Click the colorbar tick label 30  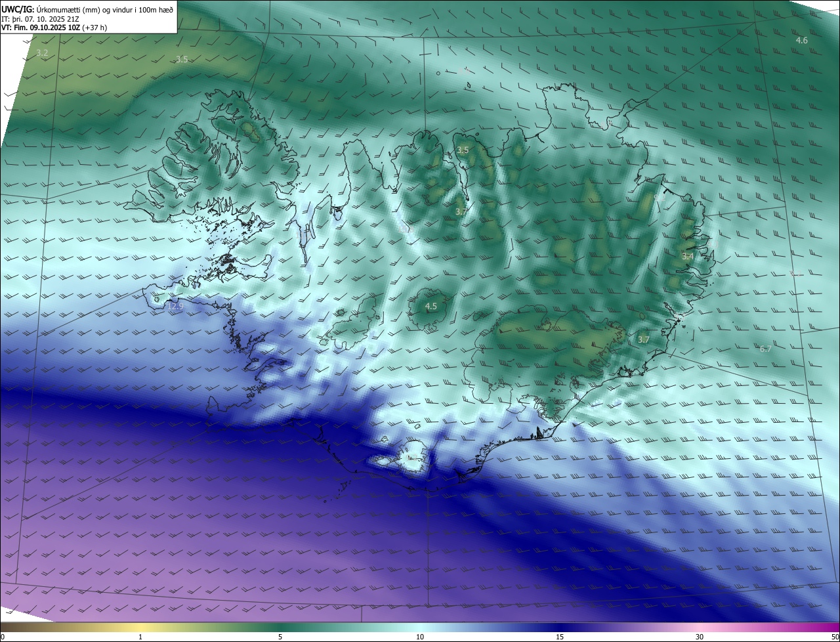(x=700, y=637)
